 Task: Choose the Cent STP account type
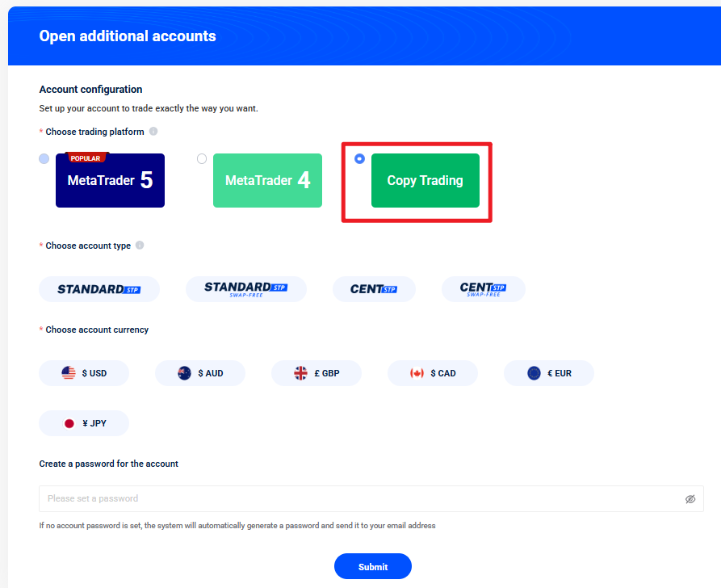pos(374,289)
